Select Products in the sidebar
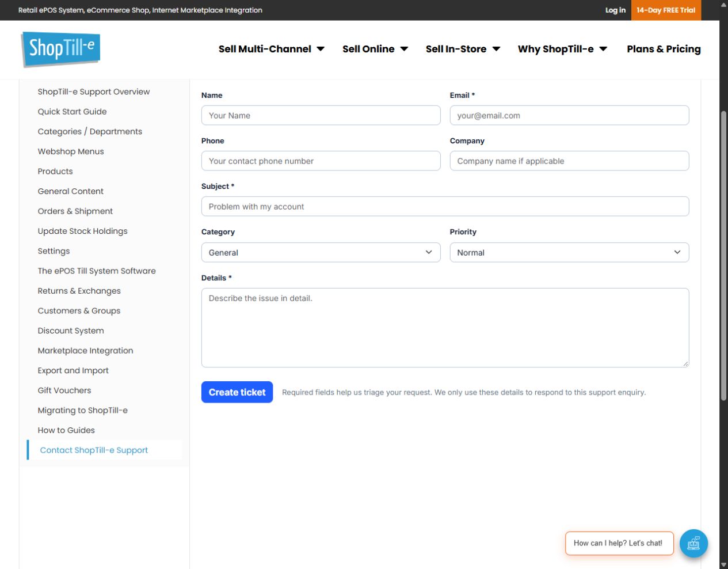The height and width of the screenshot is (569, 728). (55, 172)
